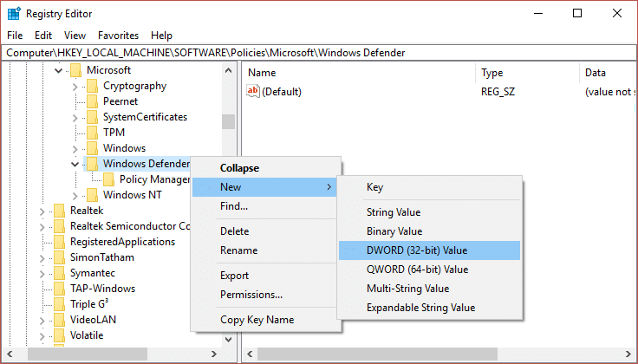Click the VideoLAN folder icon
Viewport: 638px width, 364px height.
click(x=59, y=320)
